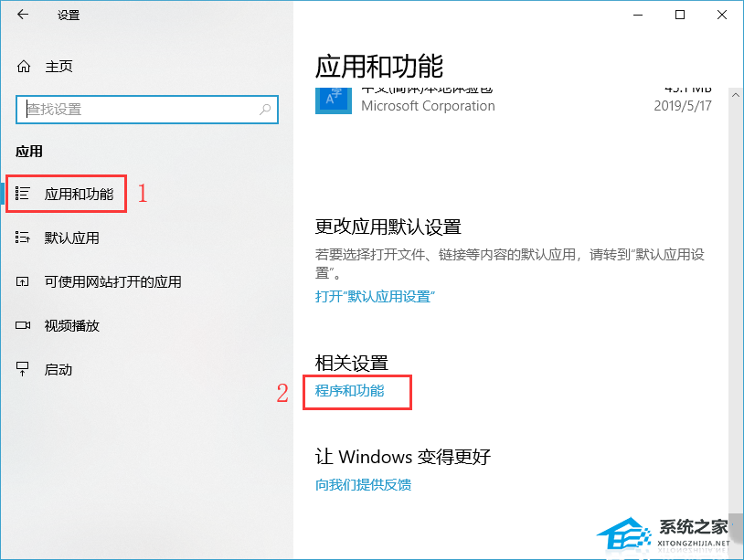The image size is (744, 560).
Task: Click the Apps & features list icon
Action: (22, 194)
